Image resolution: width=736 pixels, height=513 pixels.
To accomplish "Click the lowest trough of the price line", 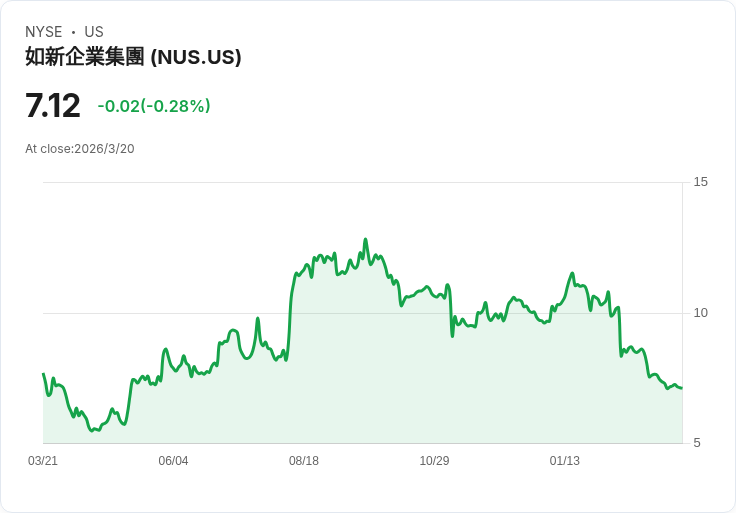I will coord(92,430).
